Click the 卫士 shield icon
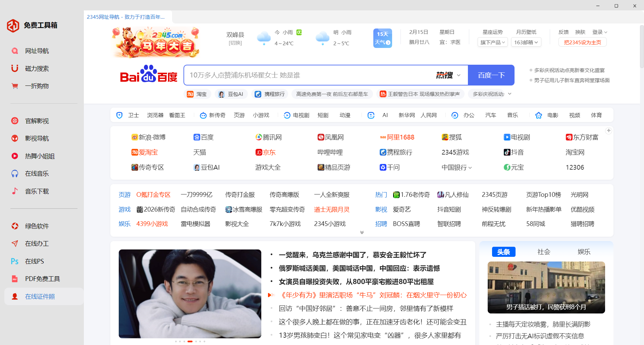The width and height of the screenshot is (644, 345). pyautogui.click(x=119, y=115)
